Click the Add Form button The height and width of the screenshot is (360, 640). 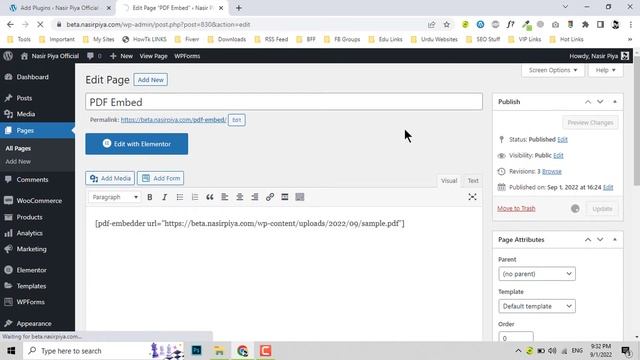click(161, 178)
